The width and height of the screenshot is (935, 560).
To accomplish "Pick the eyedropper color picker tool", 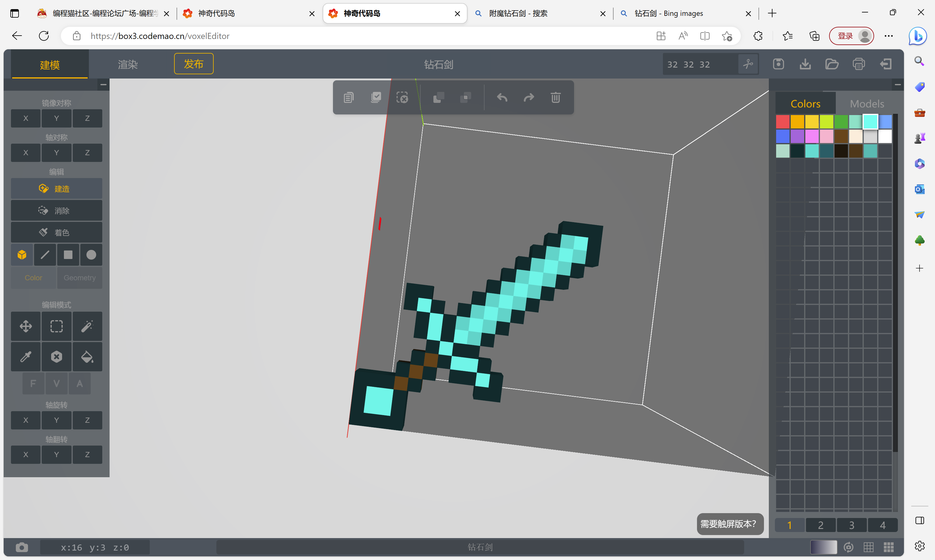I will 26,357.
